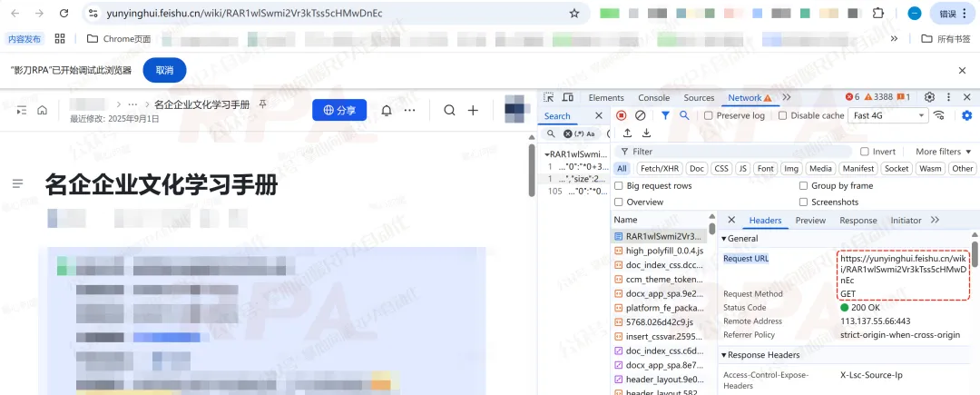The image size is (980, 395).
Task: Check the Screenshots checkbox
Action: [804, 202]
